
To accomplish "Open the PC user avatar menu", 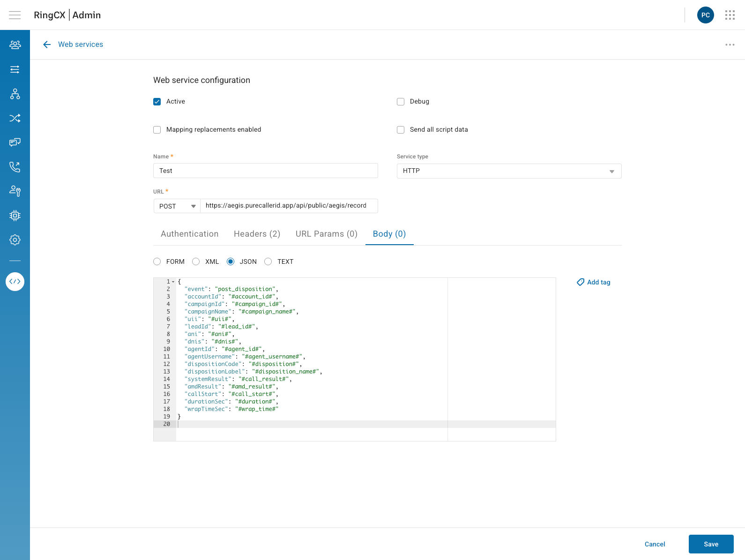I will pyautogui.click(x=706, y=15).
